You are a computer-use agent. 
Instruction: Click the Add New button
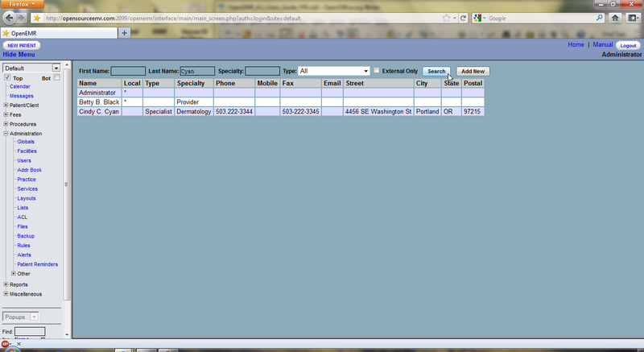click(x=473, y=71)
